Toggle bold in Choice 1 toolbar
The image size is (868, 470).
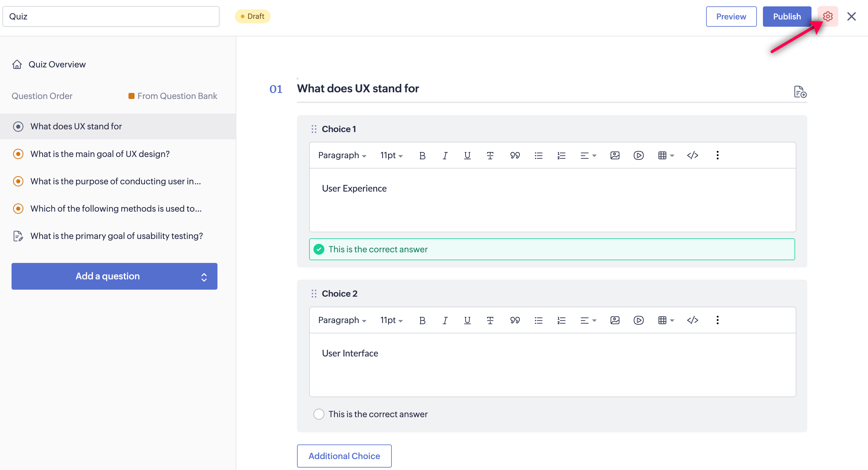[x=422, y=155]
